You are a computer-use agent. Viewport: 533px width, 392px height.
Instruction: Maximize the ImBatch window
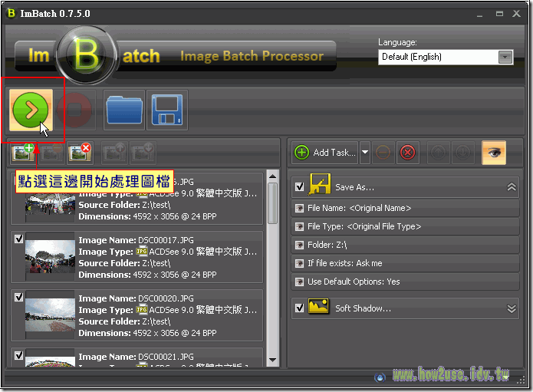click(x=499, y=14)
